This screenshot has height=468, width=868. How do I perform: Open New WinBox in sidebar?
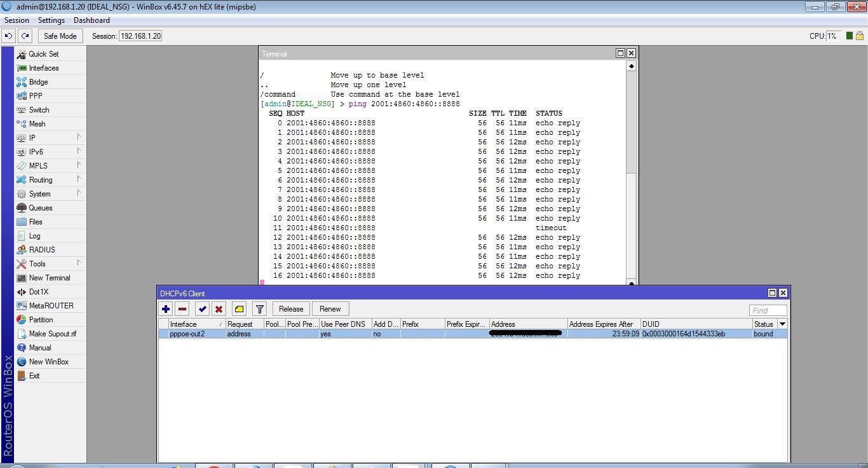point(48,362)
